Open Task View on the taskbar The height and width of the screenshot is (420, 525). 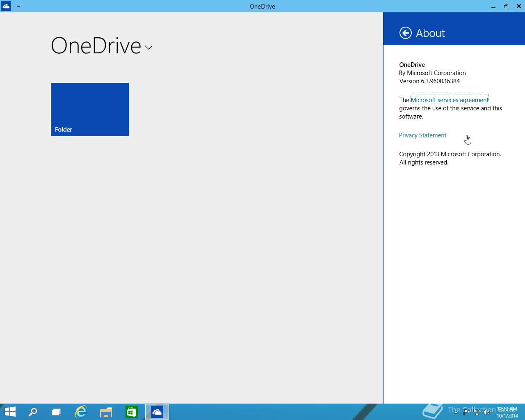(56, 412)
